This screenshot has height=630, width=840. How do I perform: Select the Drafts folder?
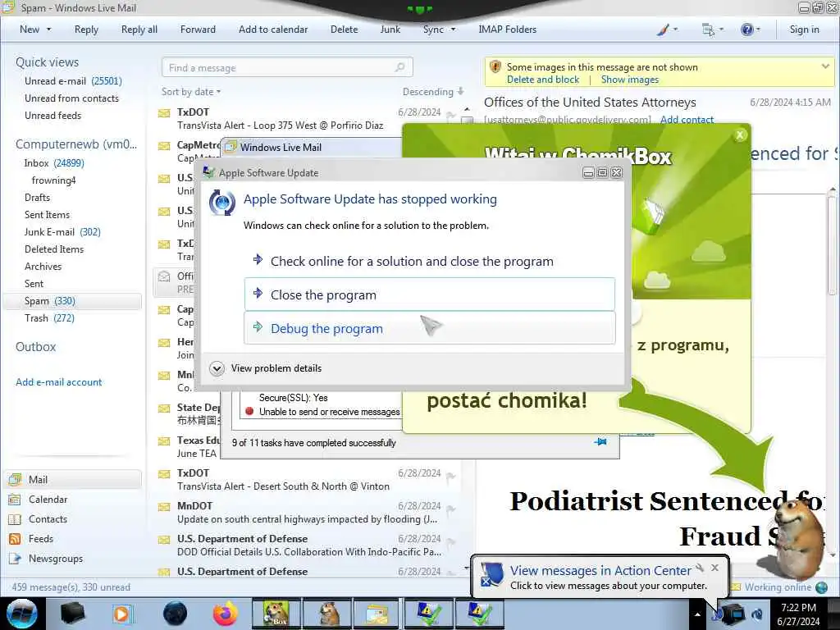[37, 198]
